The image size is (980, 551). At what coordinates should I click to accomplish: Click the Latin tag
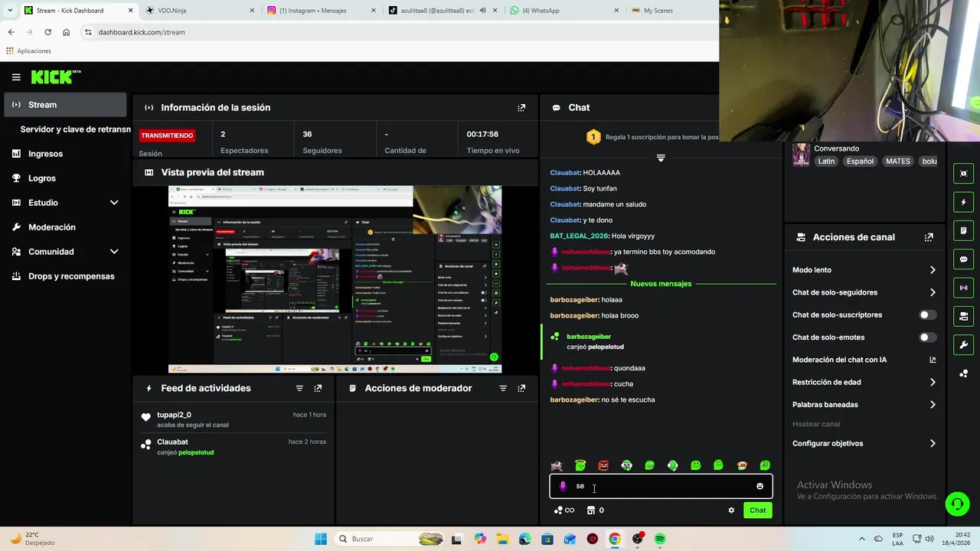[826, 161]
